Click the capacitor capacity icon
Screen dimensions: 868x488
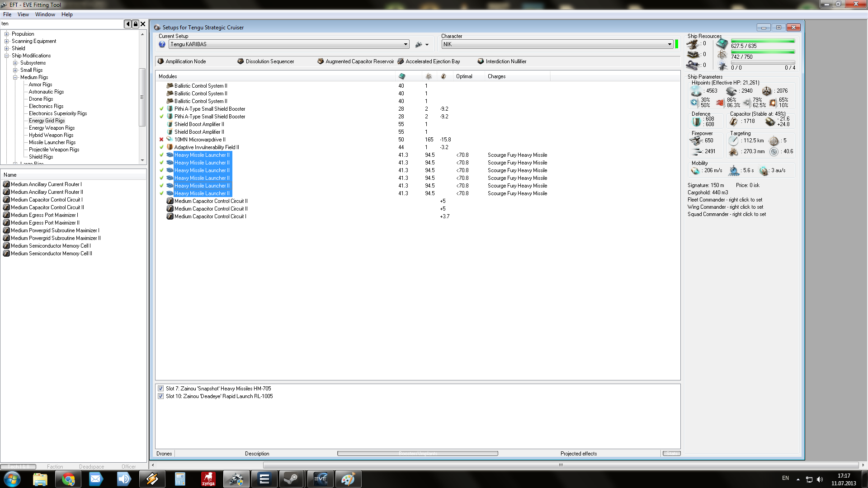(x=733, y=121)
